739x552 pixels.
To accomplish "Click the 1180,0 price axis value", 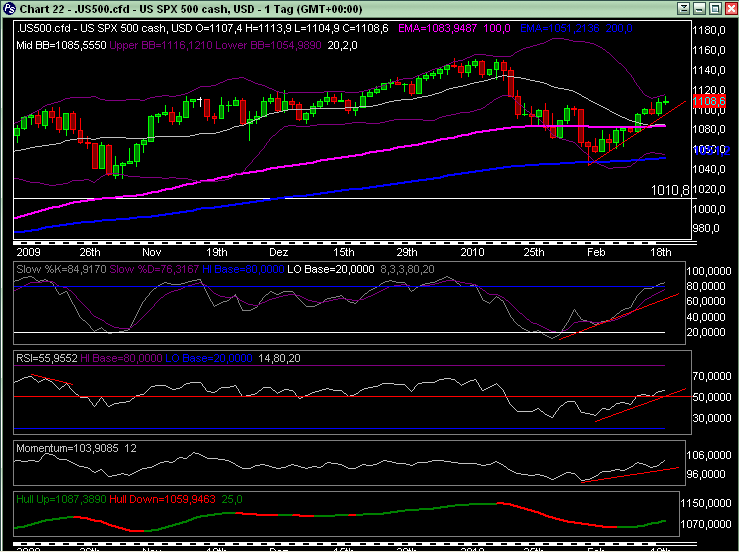I will (708, 30).
